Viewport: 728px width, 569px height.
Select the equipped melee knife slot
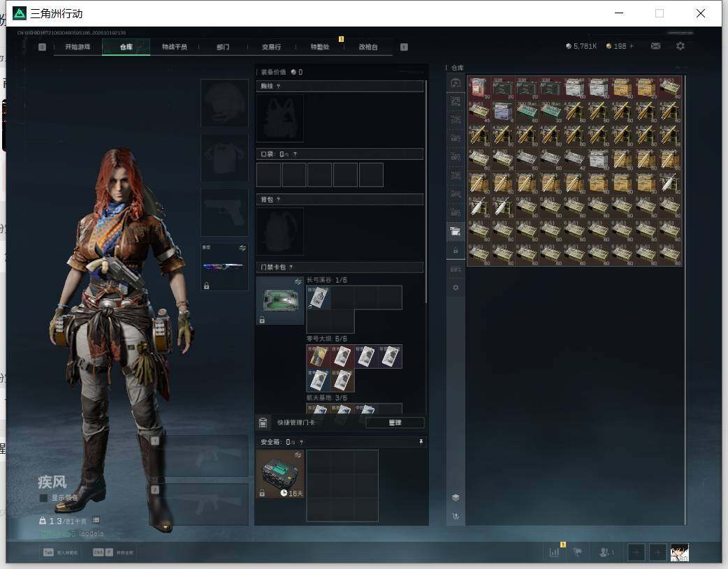[x=224, y=267]
